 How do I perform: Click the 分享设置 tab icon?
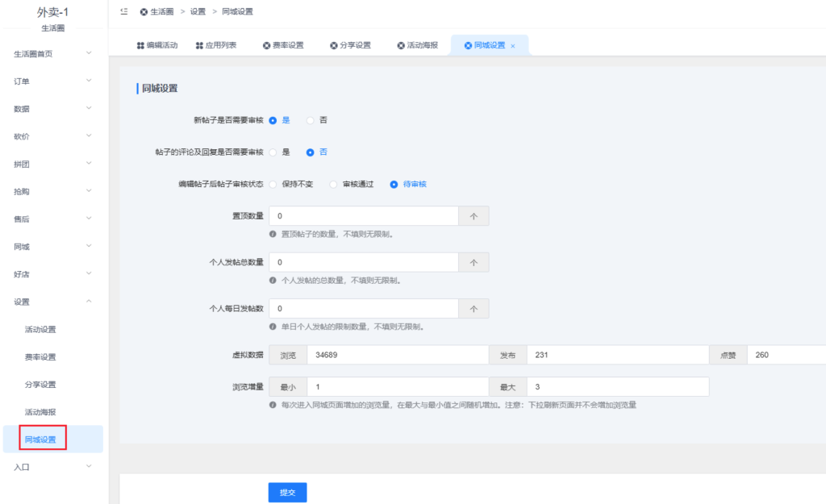pos(333,45)
